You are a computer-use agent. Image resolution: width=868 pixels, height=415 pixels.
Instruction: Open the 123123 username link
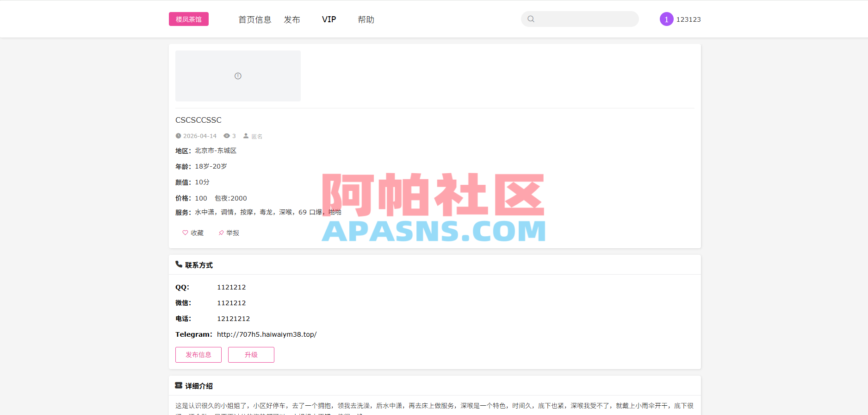point(688,19)
